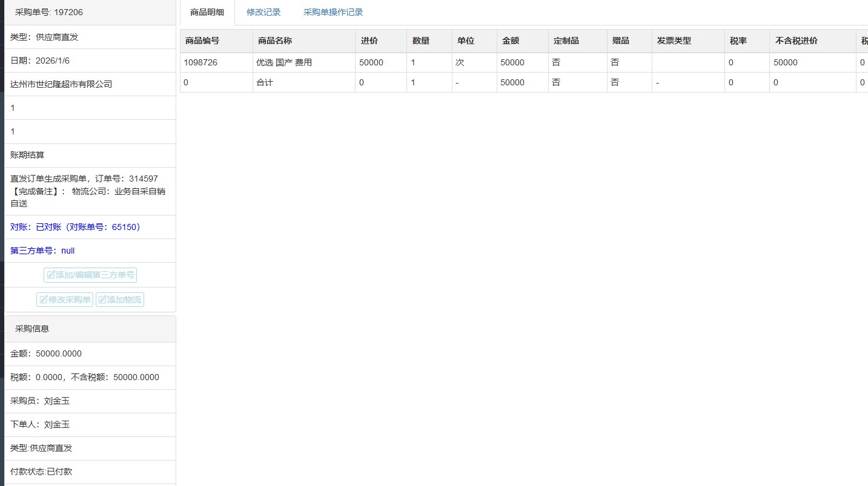This screenshot has height=486, width=868.
Task: Click the edit icon beside 添加物流
Action: point(102,300)
